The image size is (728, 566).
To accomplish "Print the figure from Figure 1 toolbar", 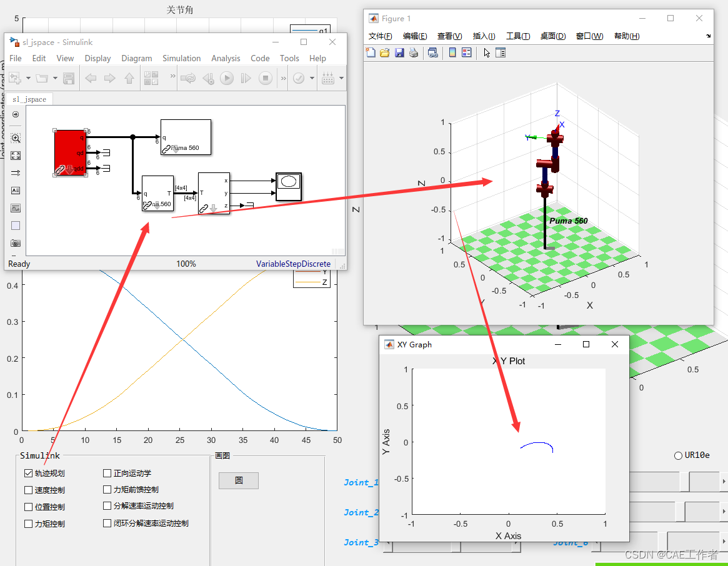I will 413,53.
